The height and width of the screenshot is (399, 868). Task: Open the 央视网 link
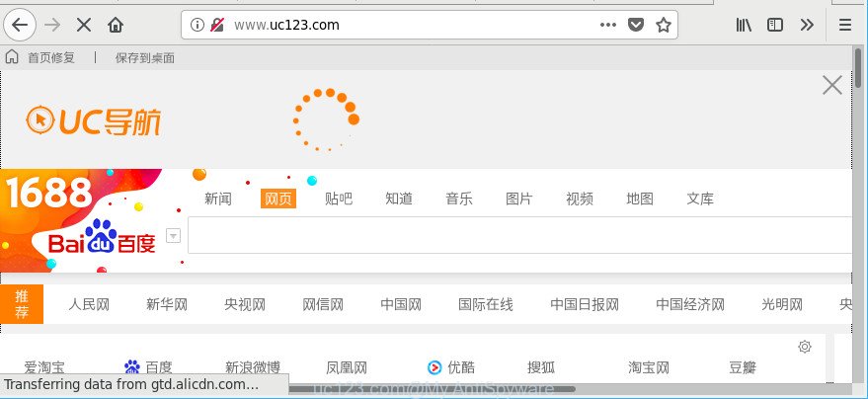pyautogui.click(x=245, y=304)
